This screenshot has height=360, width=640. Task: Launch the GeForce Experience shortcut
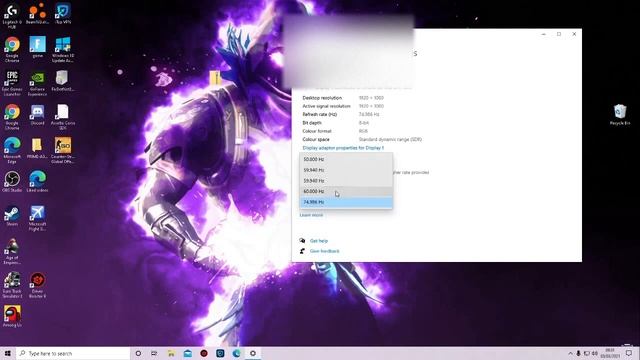pos(37,83)
